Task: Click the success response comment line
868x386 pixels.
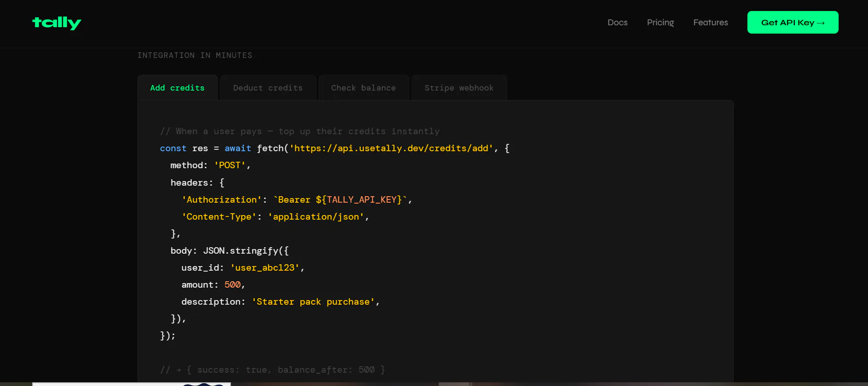Action: pyautogui.click(x=273, y=370)
